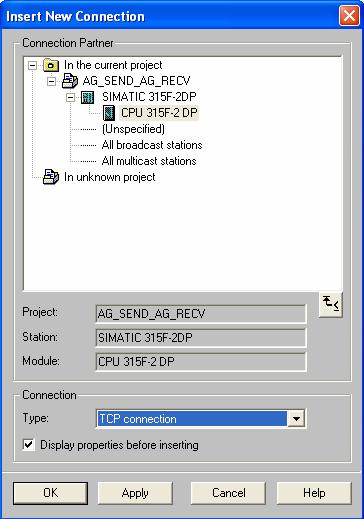This screenshot has height=519, width=364.
Task: Collapse the SIMATIC 315F-2DP station node
Action: pyautogui.click(x=70, y=97)
